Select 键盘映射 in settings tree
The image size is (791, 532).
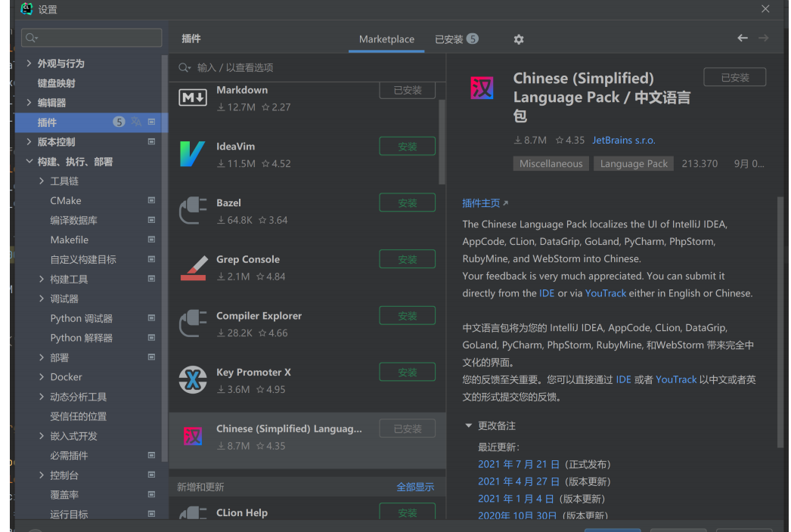point(57,82)
